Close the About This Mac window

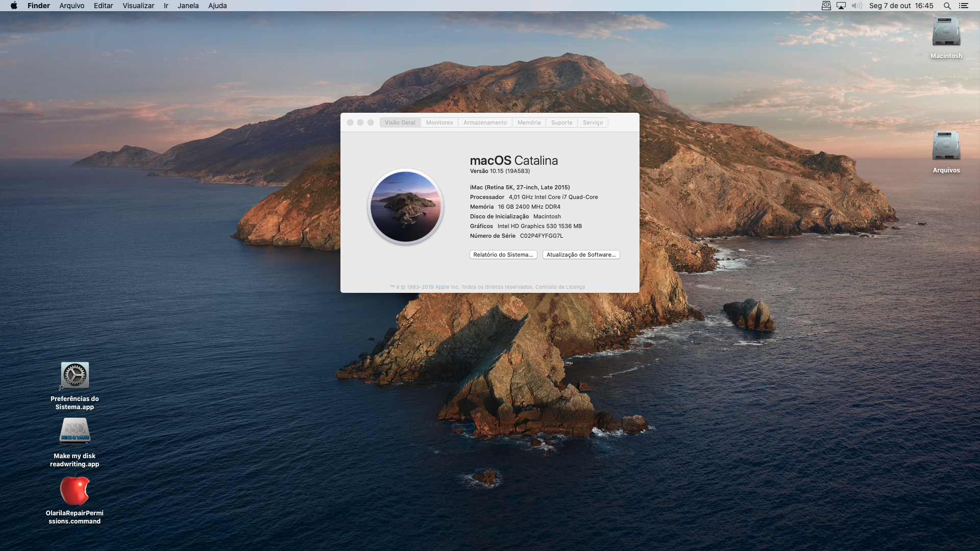pos(350,122)
